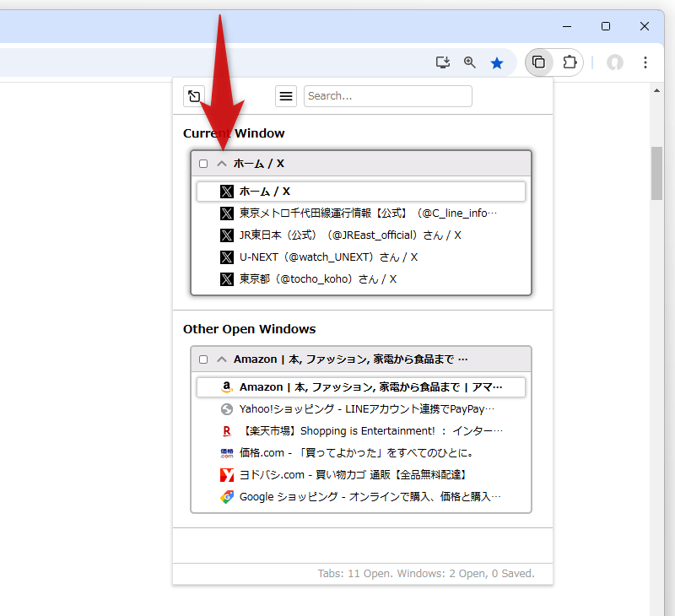Click the install app icon in address bar
Screen dimensions: 675x616
pos(442,62)
